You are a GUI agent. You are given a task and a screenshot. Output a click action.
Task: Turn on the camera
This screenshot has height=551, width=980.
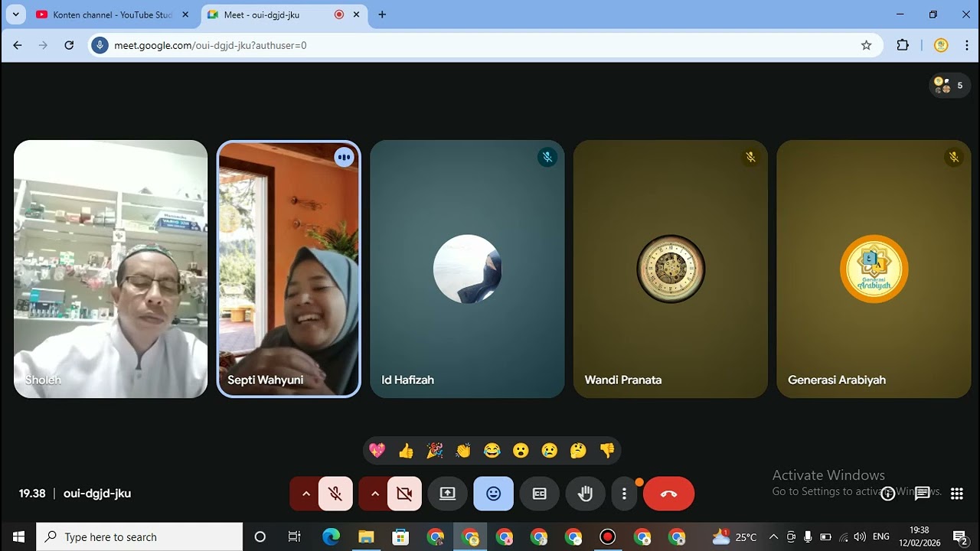pos(404,494)
